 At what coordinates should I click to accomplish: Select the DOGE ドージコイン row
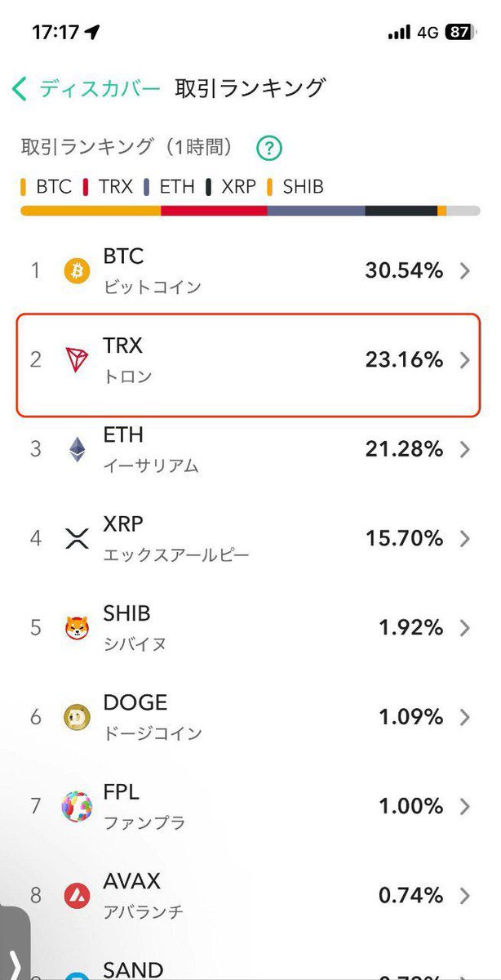tap(245, 718)
